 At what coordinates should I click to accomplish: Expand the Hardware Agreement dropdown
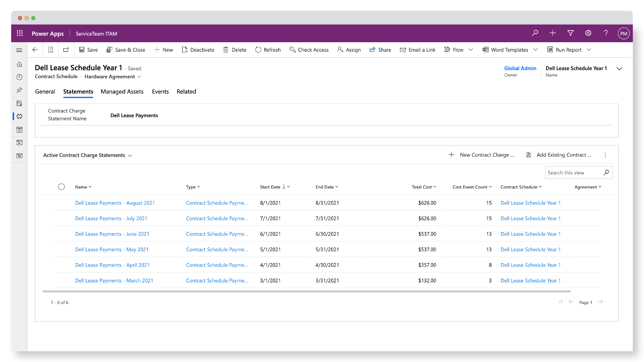click(x=139, y=77)
